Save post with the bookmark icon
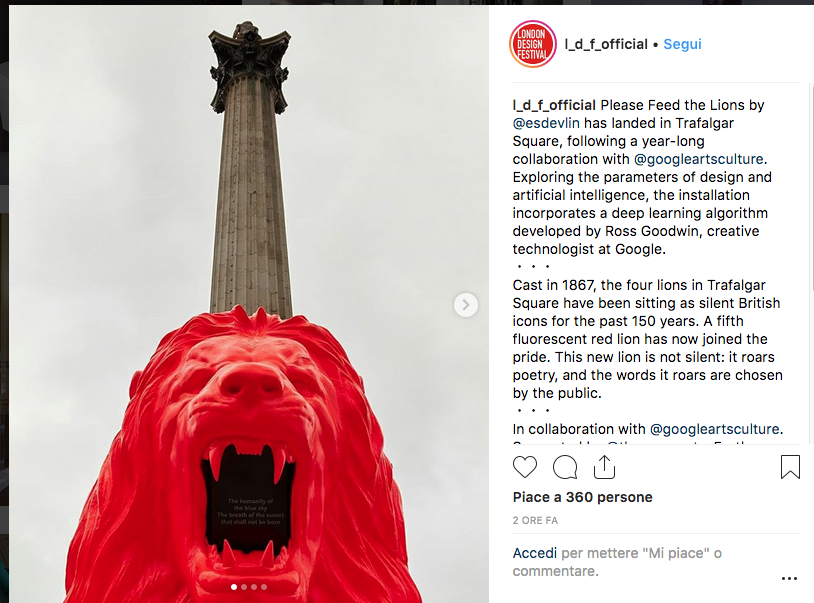The image size is (814, 603). click(x=790, y=467)
